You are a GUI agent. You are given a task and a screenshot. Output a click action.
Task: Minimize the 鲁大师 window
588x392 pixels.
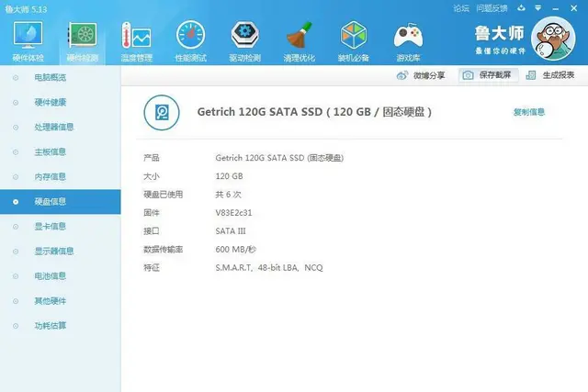pos(555,8)
